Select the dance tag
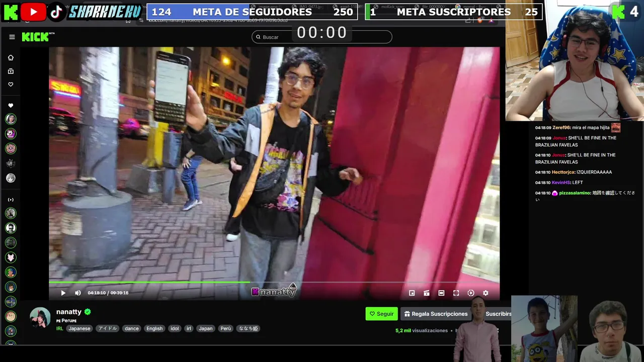Screen dimensions: 644x362 (132, 328)
